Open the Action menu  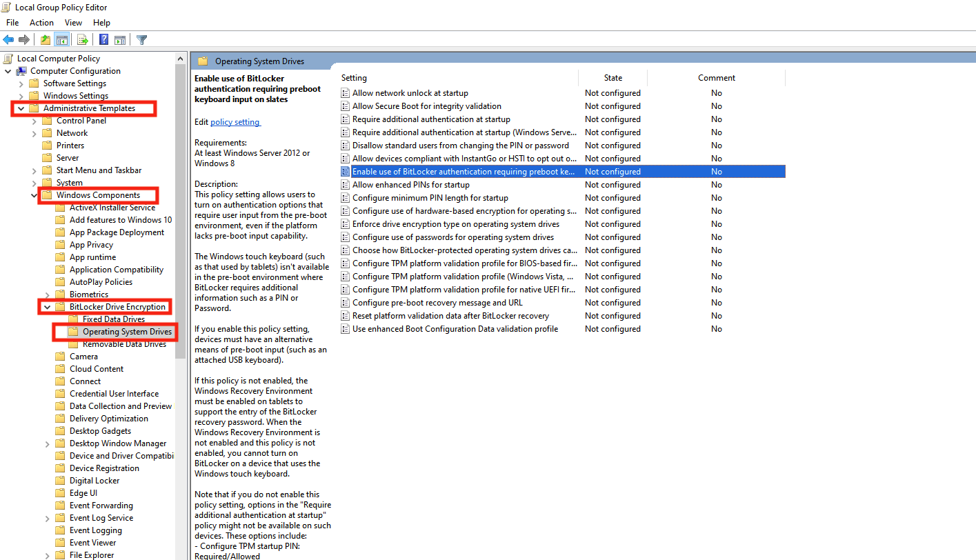(41, 23)
